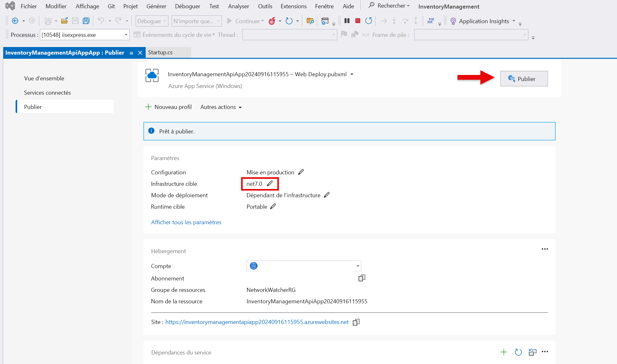Refresh the service dependencies list

click(518, 352)
